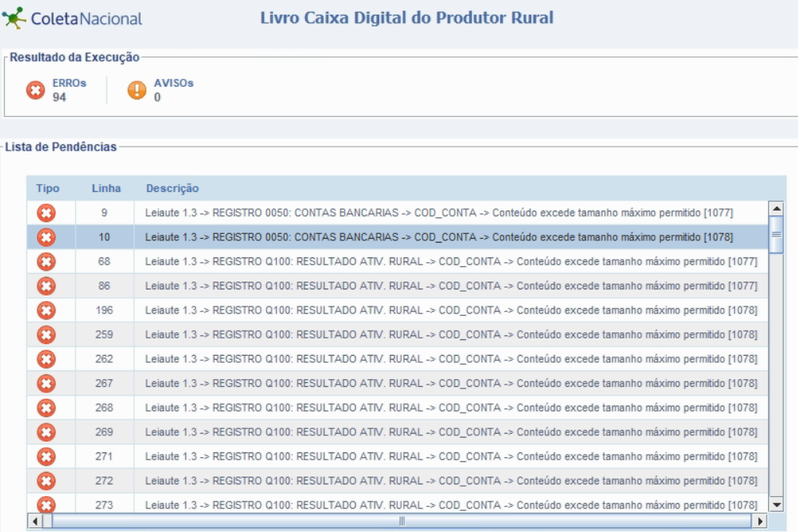Click the error icon on line 267 row

tap(47, 383)
